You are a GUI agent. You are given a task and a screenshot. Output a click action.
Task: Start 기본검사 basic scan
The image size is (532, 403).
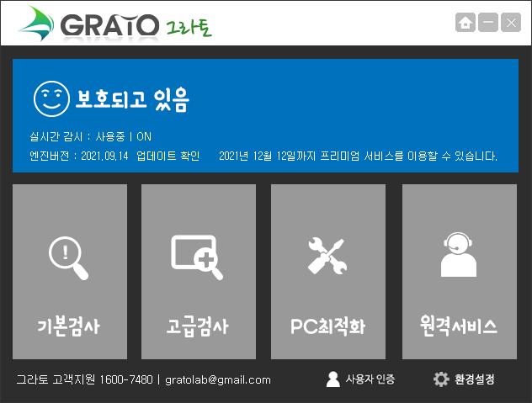70,272
